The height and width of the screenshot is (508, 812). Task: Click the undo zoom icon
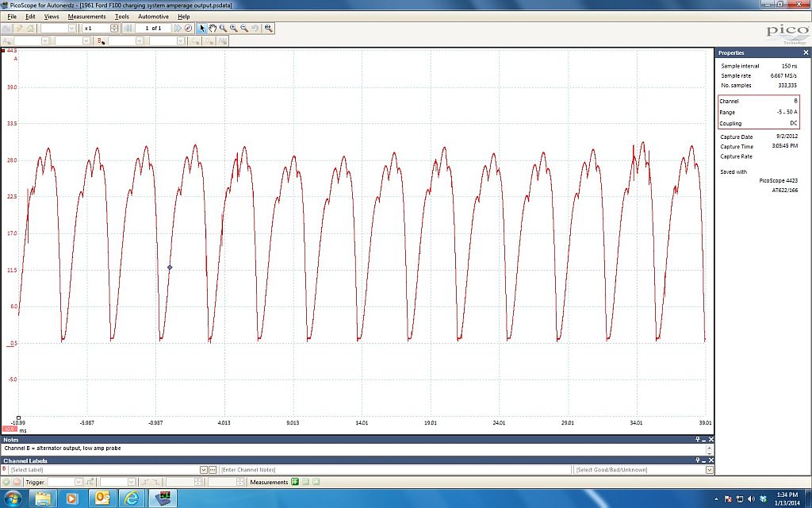coord(255,28)
